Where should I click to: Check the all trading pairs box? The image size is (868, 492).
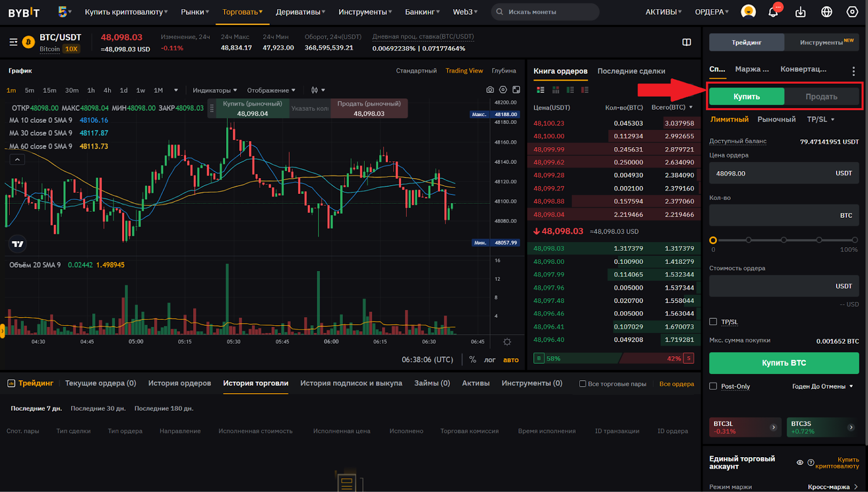click(x=583, y=383)
